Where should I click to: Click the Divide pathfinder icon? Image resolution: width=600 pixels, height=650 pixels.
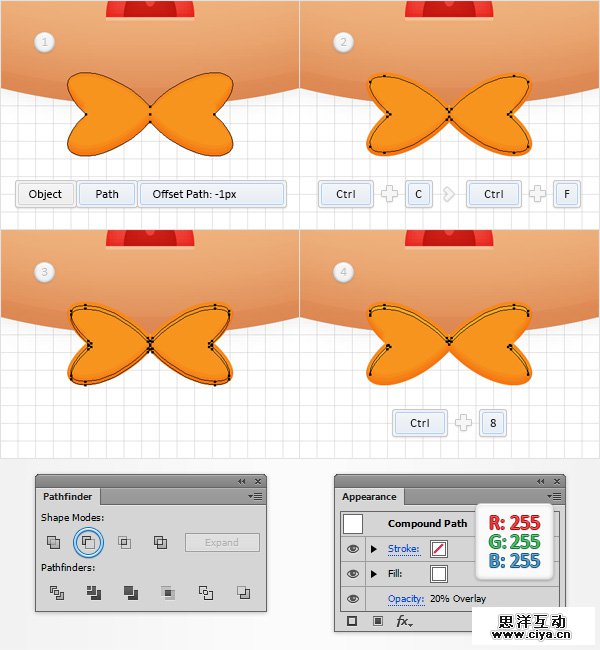coord(57,593)
